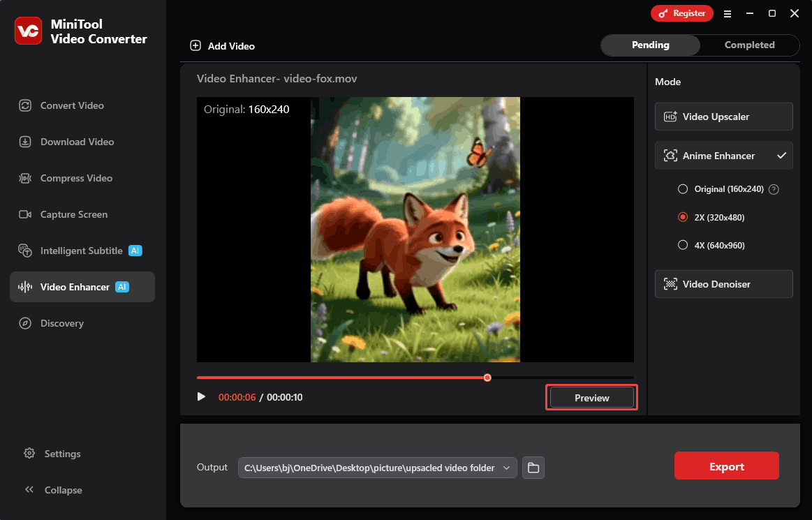Select Video Denoiser mode
Viewport: 812px width, 520px height.
pos(723,284)
